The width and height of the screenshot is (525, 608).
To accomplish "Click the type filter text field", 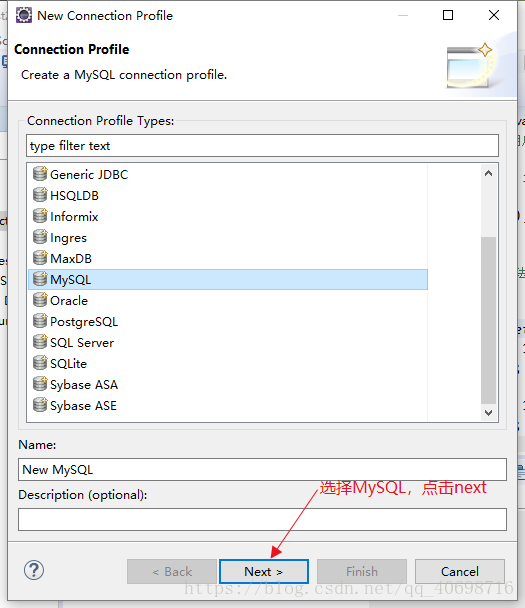I will 262,146.
